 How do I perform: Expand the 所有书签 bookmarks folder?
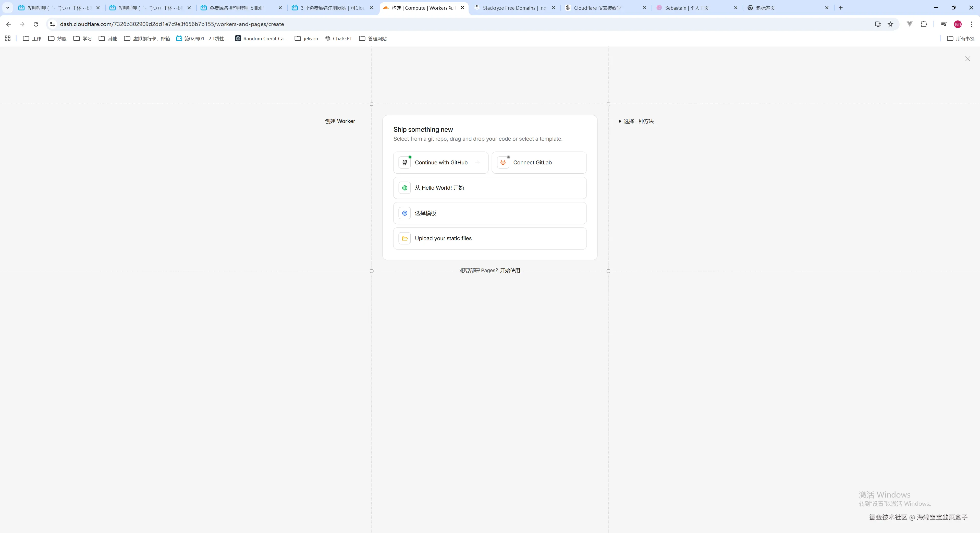pyautogui.click(x=961, y=39)
